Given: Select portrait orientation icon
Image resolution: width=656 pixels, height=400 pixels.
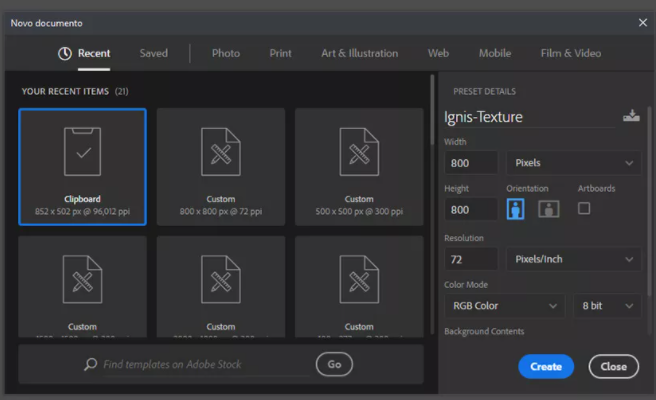Looking at the screenshot, I should (x=515, y=209).
